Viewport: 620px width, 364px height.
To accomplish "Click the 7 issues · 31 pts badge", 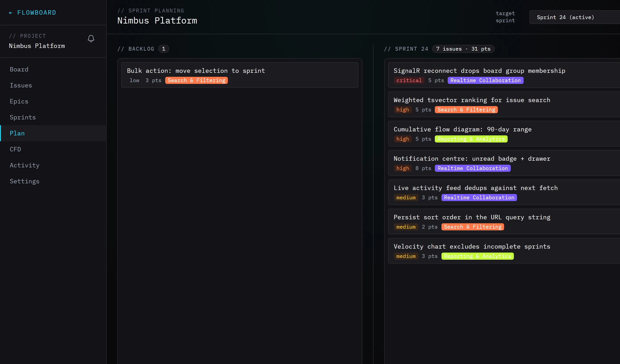I will tap(463, 49).
